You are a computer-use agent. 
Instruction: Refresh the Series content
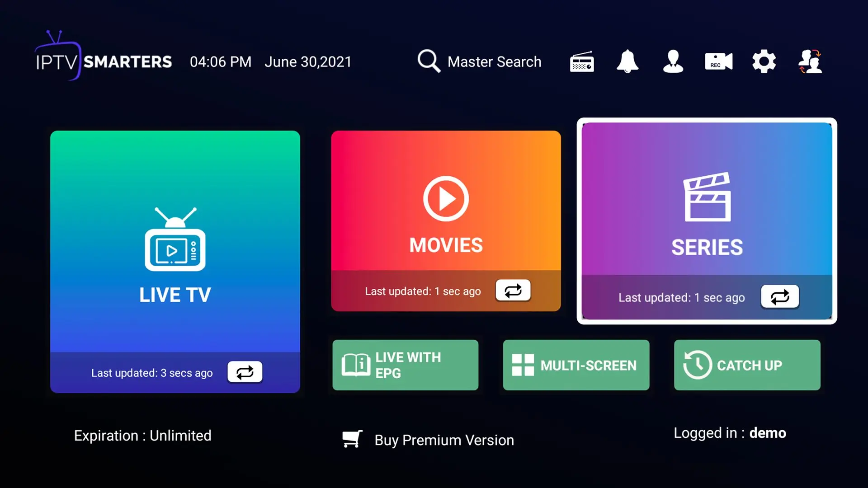(x=780, y=297)
